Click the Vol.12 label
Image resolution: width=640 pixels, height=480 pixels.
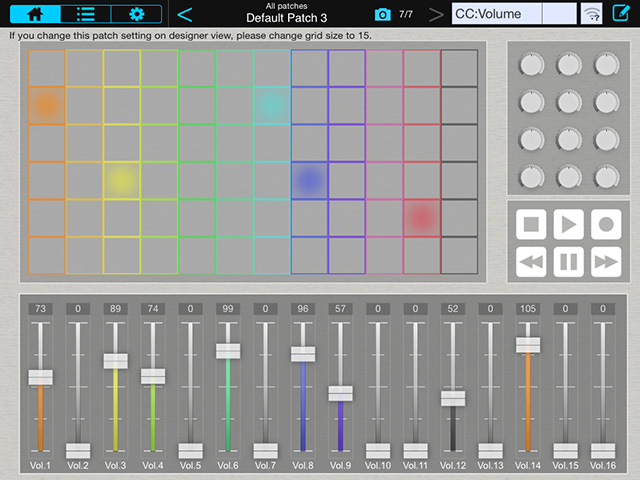(x=453, y=465)
